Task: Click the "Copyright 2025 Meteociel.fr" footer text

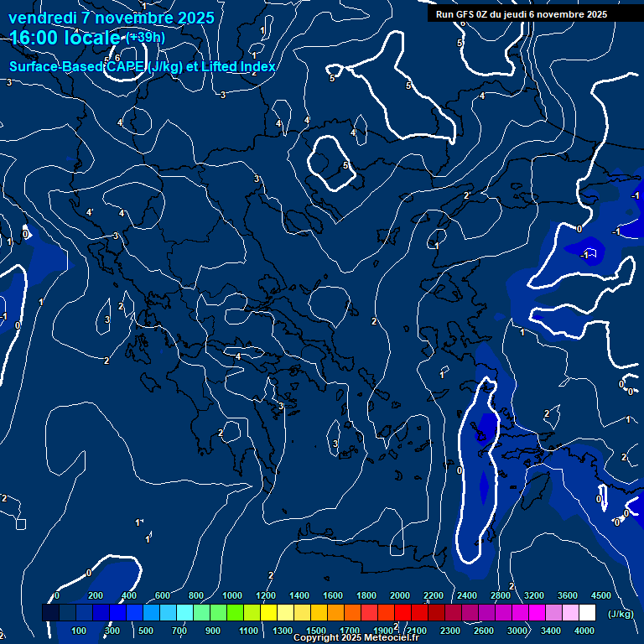Action: tap(356, 637)
